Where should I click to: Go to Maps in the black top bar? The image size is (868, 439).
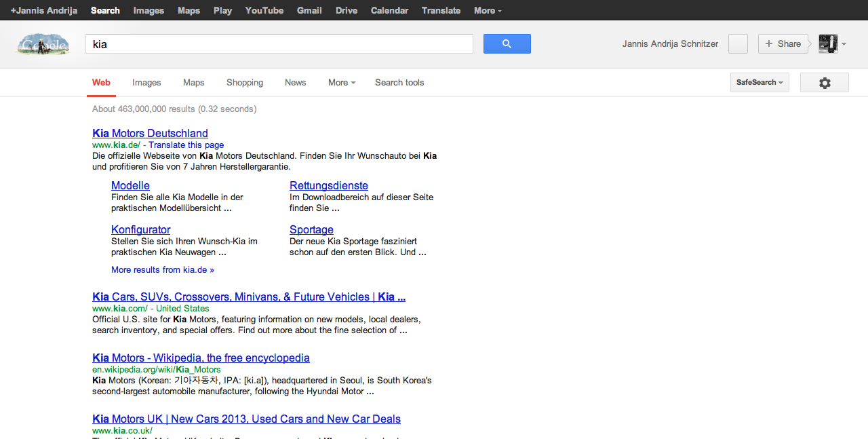(x=189, y=10)
